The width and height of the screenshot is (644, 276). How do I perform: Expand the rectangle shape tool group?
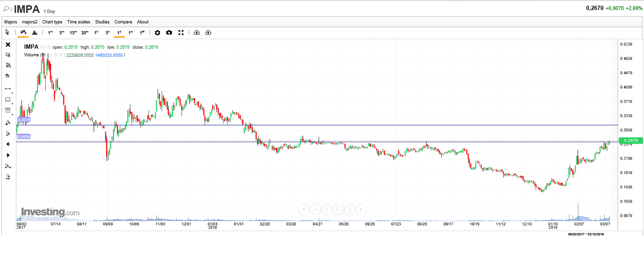[8, 100]
